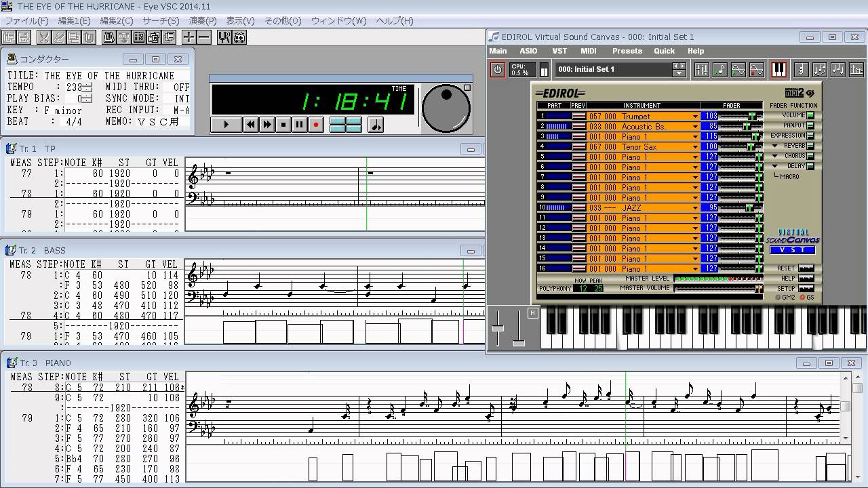
Task: Open instrument dropdown for part 2 Acoustic Bs.
Action: coord(695,126)
